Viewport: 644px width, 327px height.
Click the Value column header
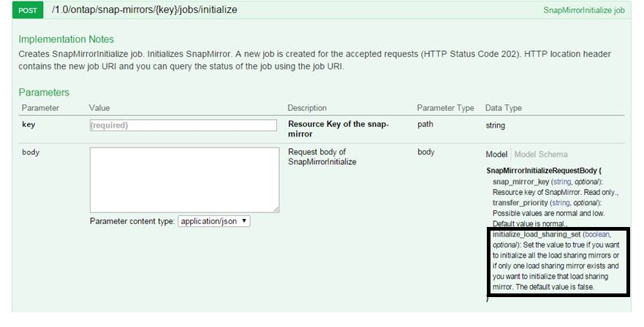(99, 108)
